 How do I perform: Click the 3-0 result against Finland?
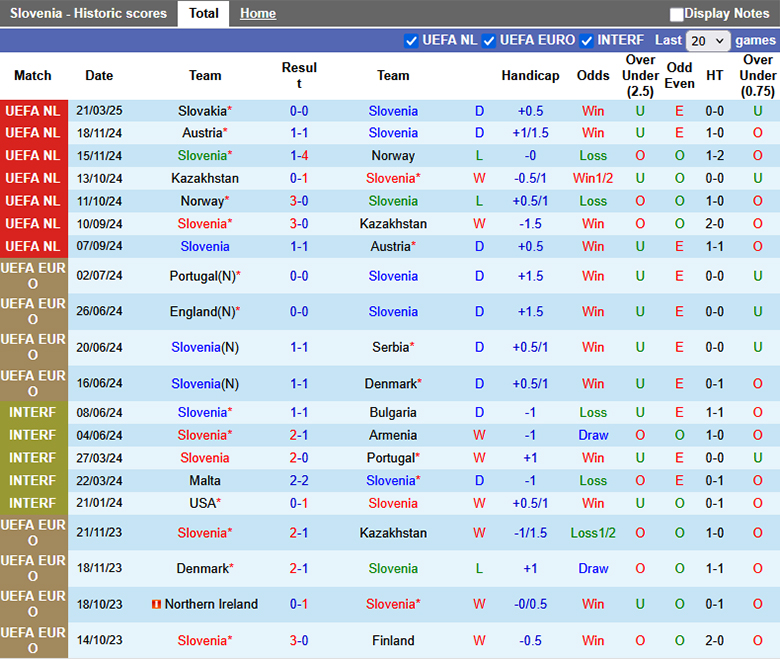[x=299, y=641]
